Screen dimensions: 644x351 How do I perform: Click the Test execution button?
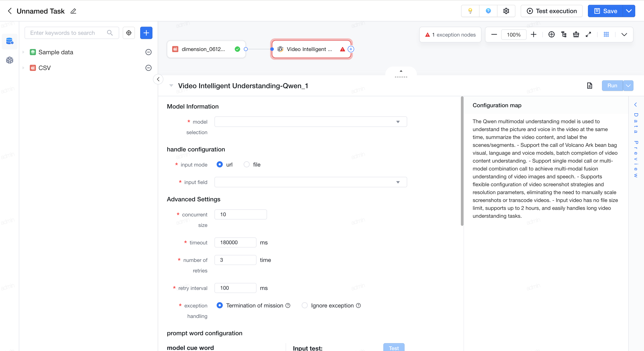pyautogui.click(x=552, y=11)
